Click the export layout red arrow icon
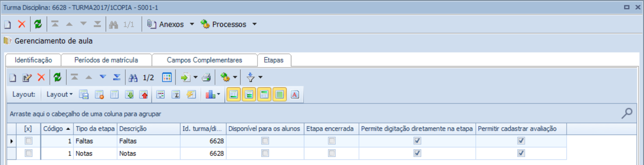This screenshot has height=165, width=644. (144, 95)
